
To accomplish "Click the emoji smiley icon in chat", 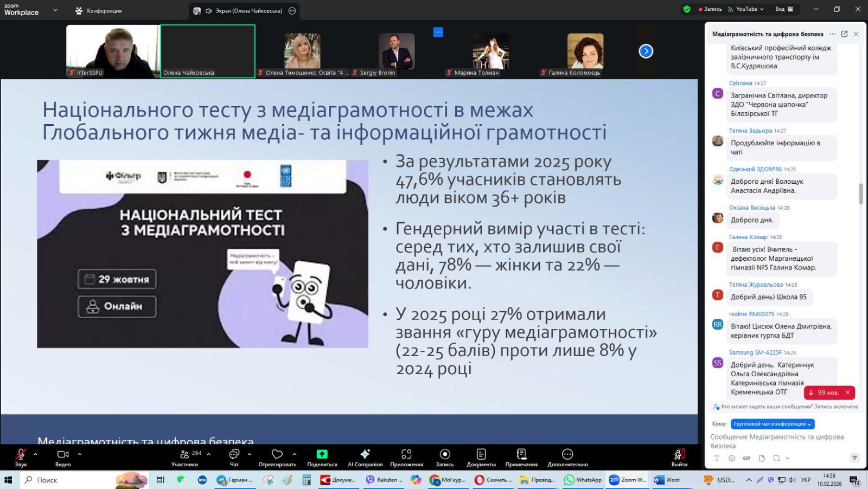I will tap(732, 458).
